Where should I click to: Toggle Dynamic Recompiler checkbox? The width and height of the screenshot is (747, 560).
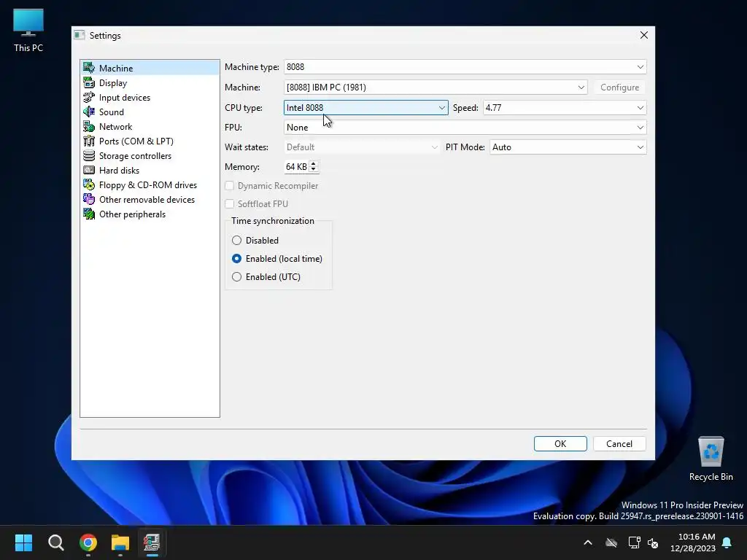pyautogui.click(x=230, y=186)
